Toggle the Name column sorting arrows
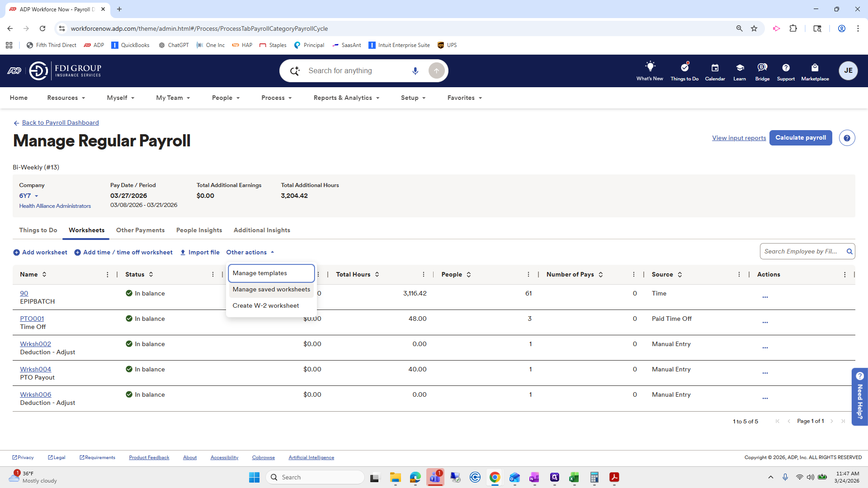Screen dimensions: 868x488 click(44, 274)
